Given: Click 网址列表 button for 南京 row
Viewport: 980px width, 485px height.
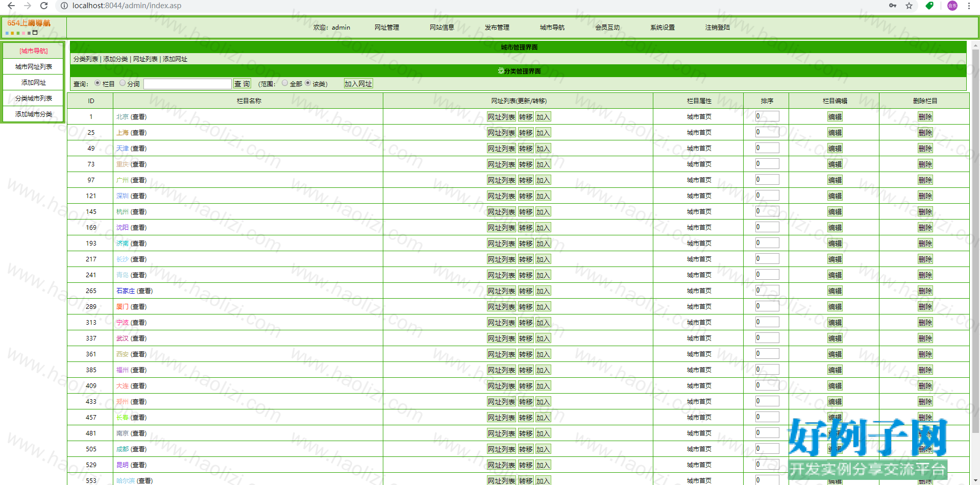Looking at the screenshot, I should click(x=501, y=433).
